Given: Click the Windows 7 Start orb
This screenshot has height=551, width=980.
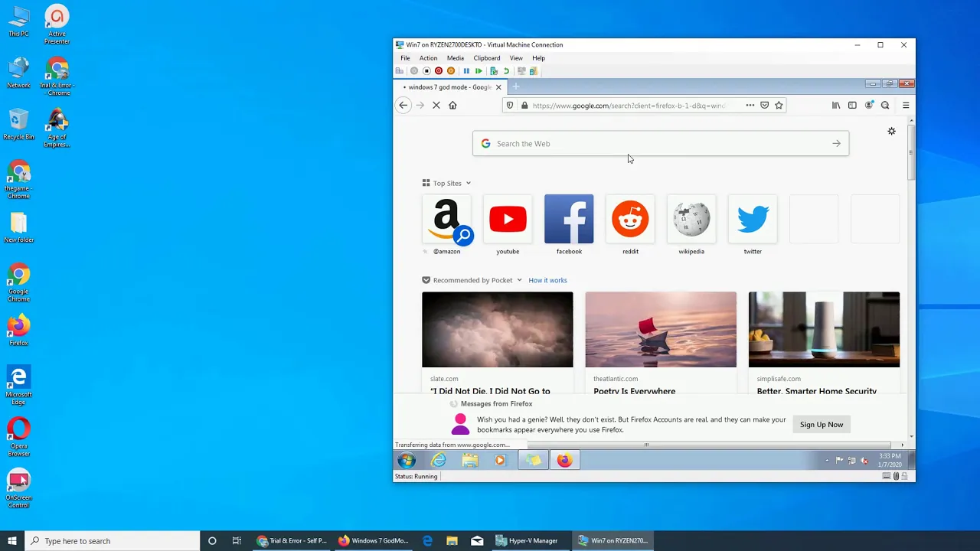Looking at the screenshot, I should point(407,460).
